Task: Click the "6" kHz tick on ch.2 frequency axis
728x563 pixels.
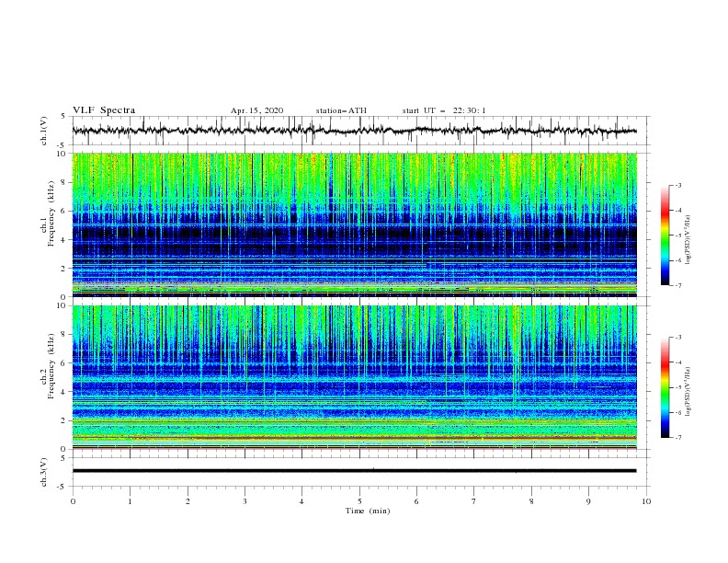Action: 64,363
